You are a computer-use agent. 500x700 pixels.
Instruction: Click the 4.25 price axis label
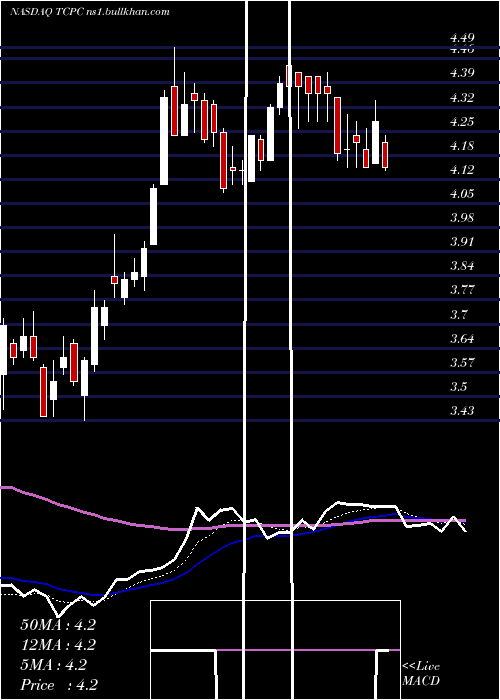[x=462, y=122]
